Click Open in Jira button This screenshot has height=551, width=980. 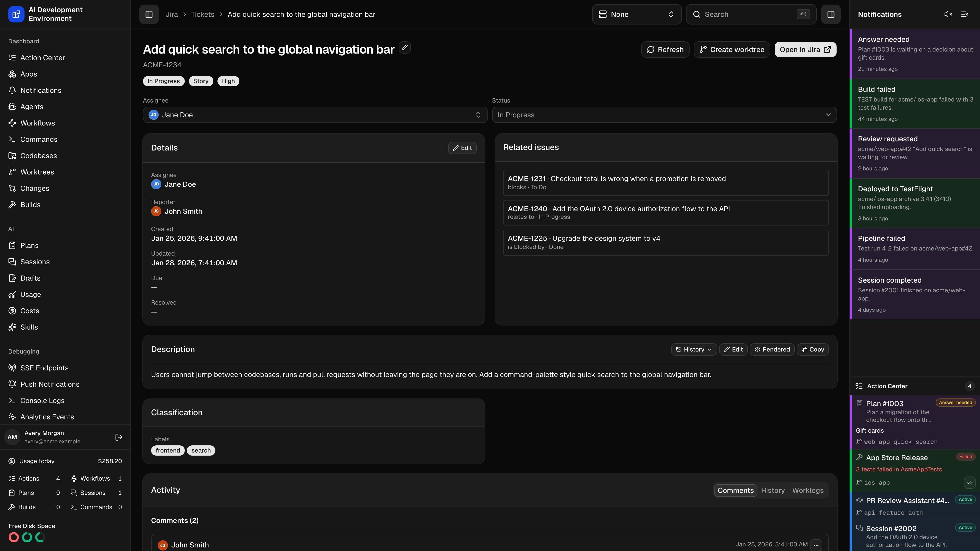pyautogui.click(x=805, y=49)
